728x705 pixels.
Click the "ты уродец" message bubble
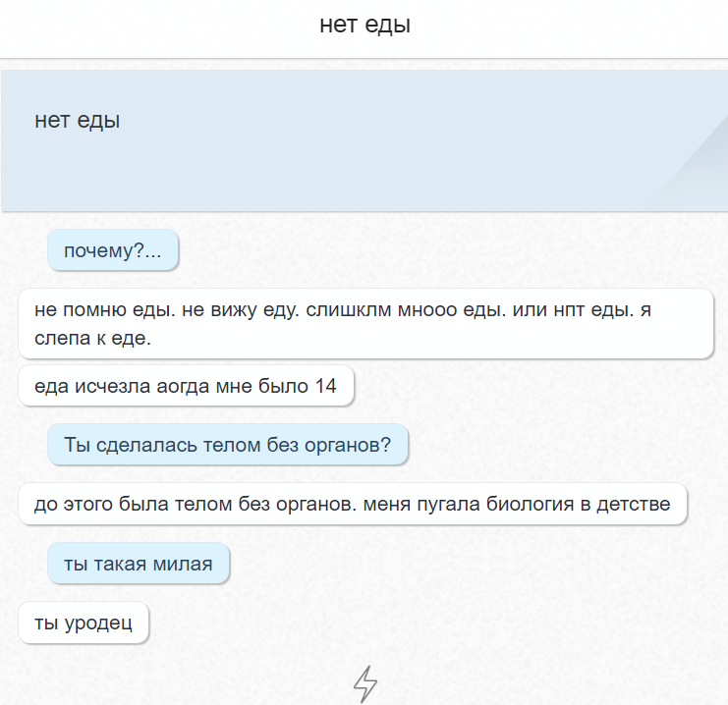(x=84, y=623)
